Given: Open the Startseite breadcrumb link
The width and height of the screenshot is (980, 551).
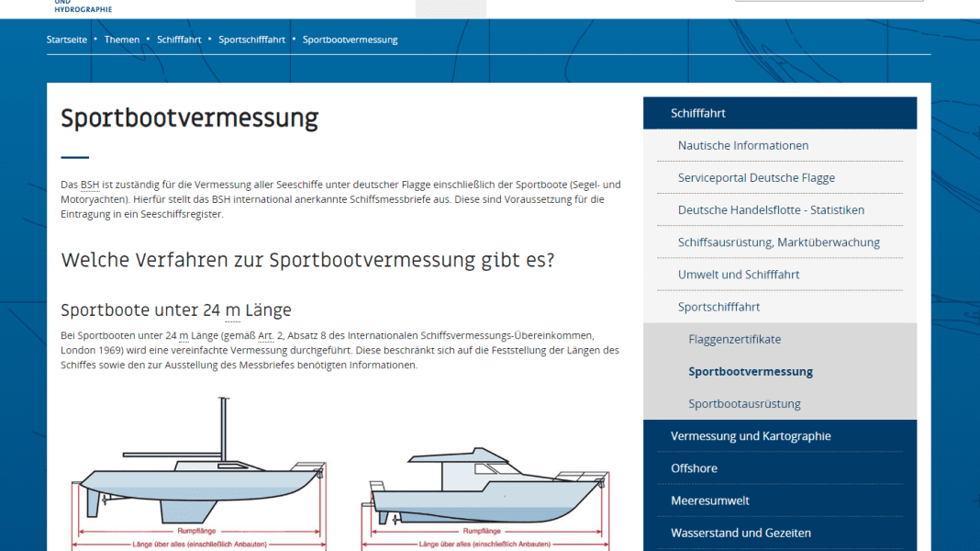Looking at the screenshot, I should coord(67,39).
